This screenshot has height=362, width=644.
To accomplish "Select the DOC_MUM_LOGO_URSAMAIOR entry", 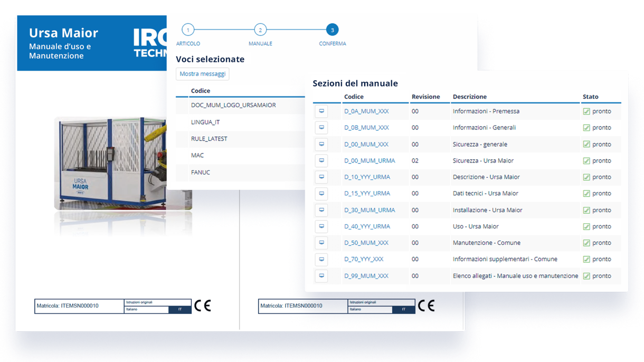I will pyautogui.click(x=233, y=105).
